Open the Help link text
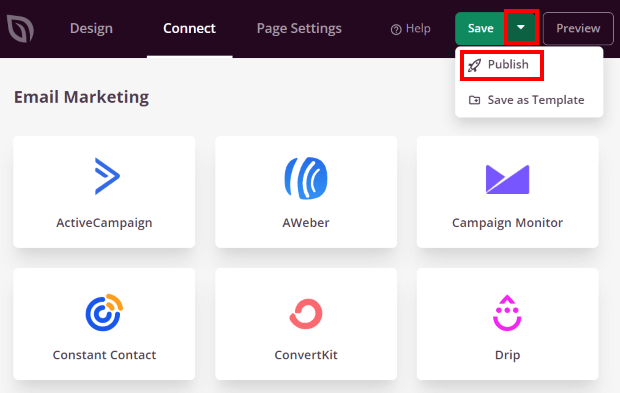Image resolution: width=620 pixels, height=393 pixels. pos(418,28)
